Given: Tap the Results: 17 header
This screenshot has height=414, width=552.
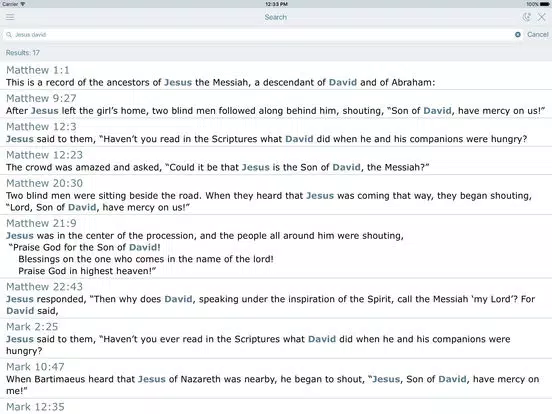Looking at the screenshot, I should click(23, 53).
